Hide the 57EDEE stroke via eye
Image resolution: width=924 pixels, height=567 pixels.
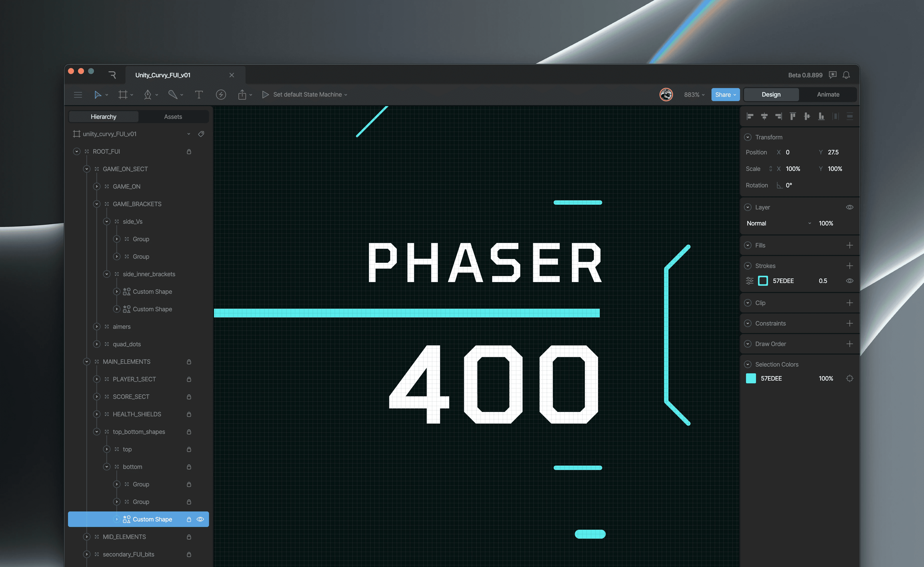pyautogui.click(x=849, y=281)
